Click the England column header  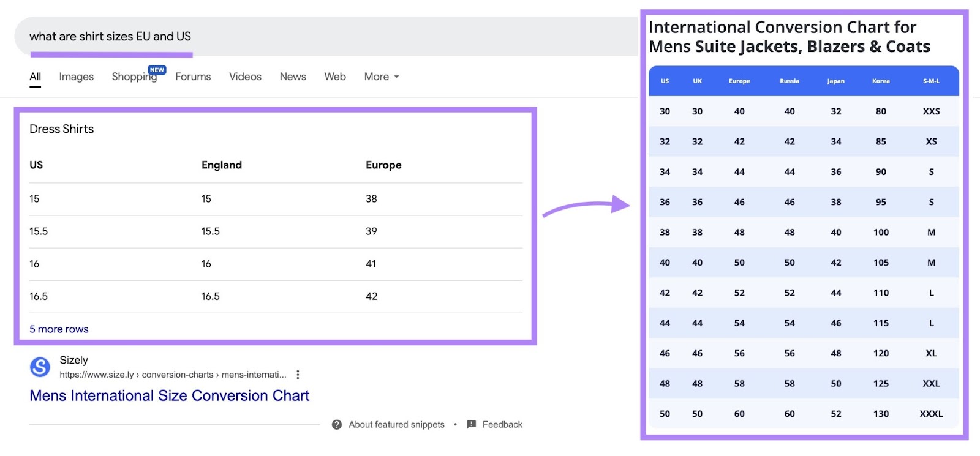pos(222,165)
